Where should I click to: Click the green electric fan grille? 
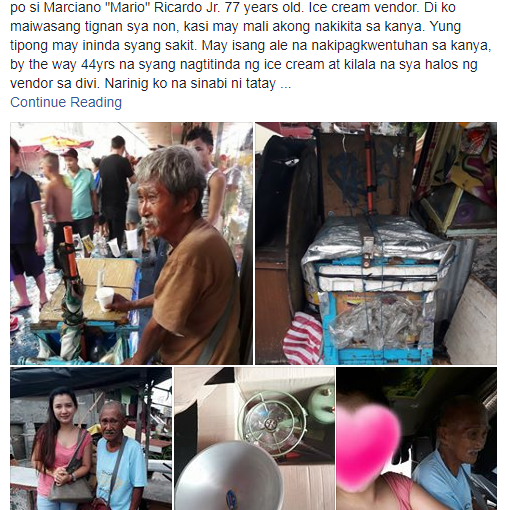coord(271,423)
